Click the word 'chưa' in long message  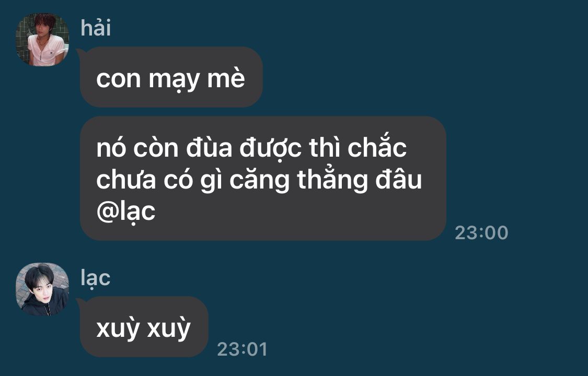(x=126, y=179)
